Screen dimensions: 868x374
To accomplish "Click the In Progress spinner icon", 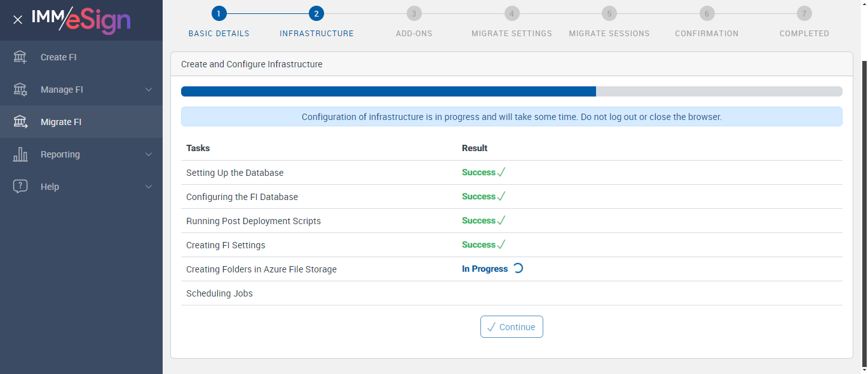I will tap(518, 269).
